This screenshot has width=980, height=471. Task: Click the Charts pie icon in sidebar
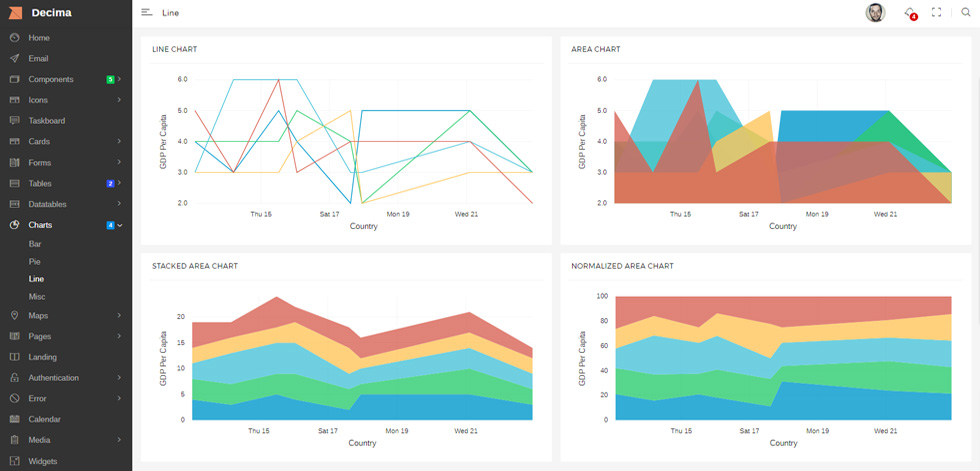pos(15,225)
